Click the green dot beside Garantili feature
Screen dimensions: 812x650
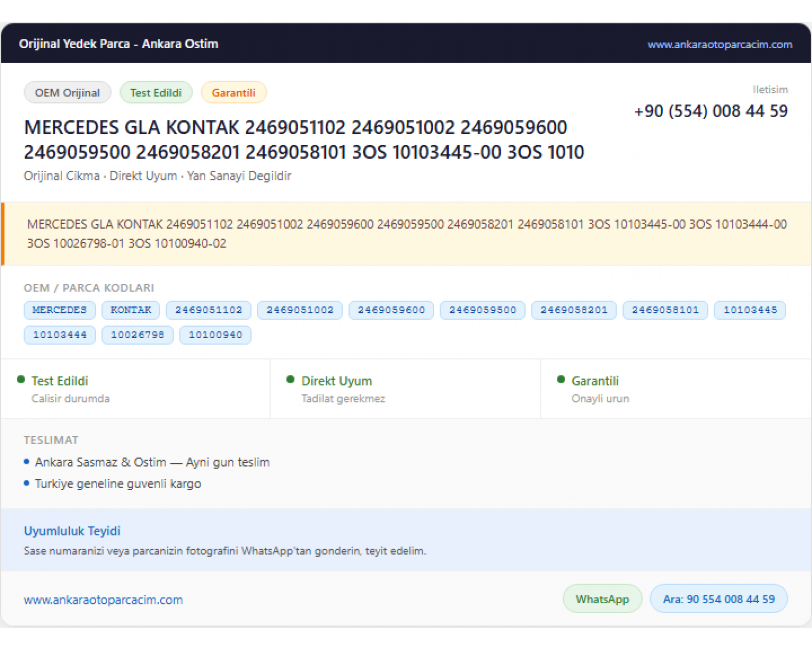[561, 379]
